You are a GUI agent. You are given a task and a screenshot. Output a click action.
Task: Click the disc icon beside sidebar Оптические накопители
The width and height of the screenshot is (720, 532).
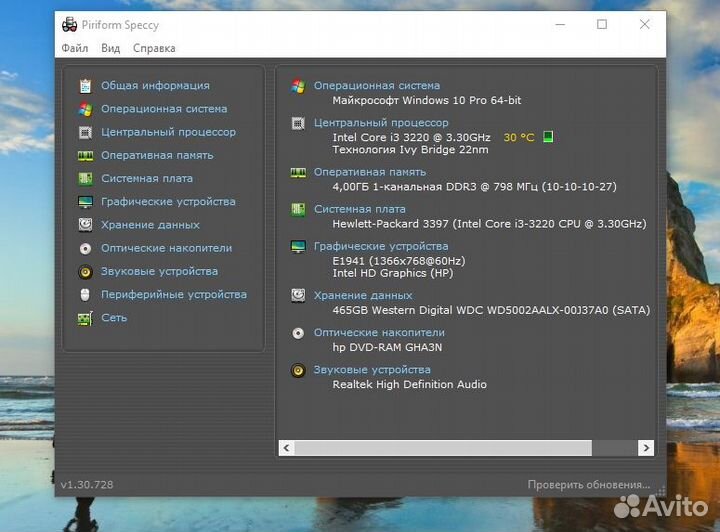[x=85, y=248]
